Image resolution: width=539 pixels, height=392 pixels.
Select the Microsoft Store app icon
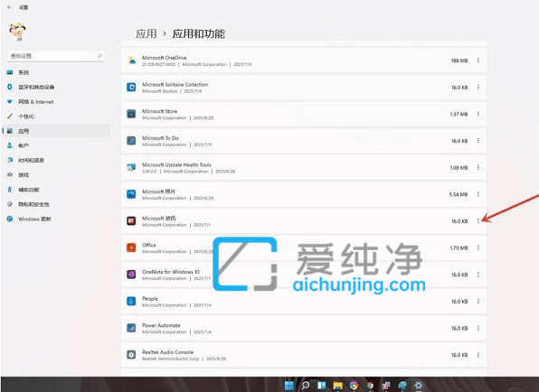click(131, 114)
